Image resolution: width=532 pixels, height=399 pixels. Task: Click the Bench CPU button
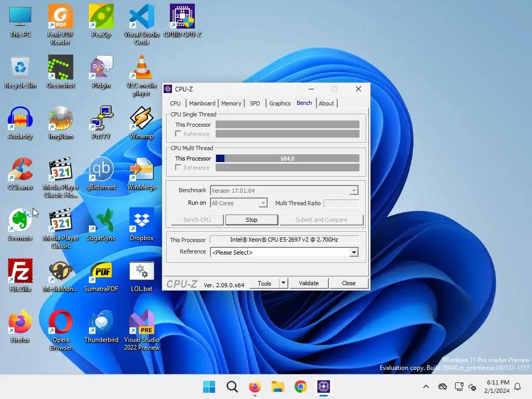click(197, 220)
